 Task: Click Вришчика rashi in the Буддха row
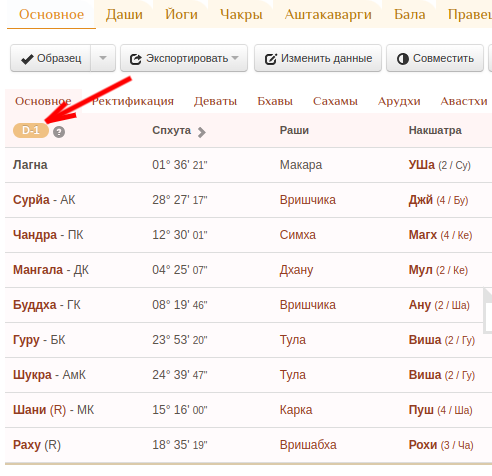[x=307, y=305]
